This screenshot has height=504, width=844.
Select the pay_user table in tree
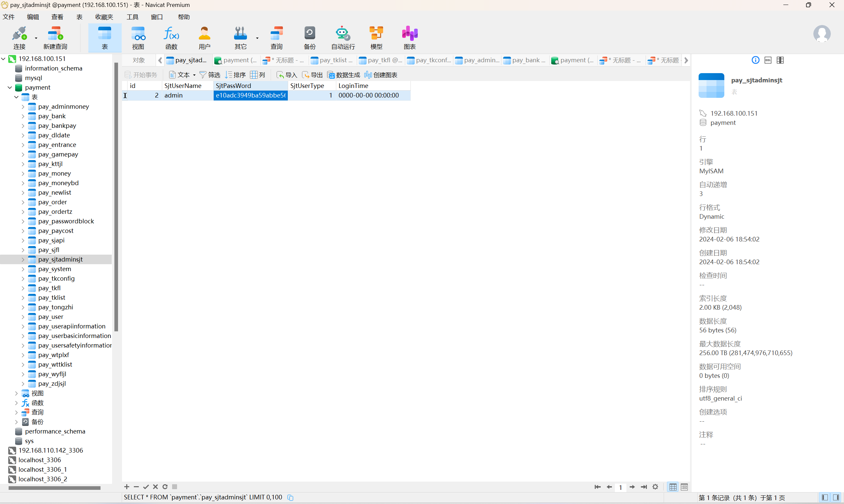[x=51, y=317]
